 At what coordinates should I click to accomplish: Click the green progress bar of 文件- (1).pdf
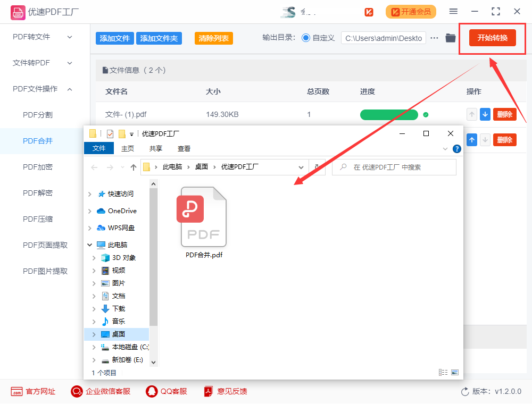[389, 115]
